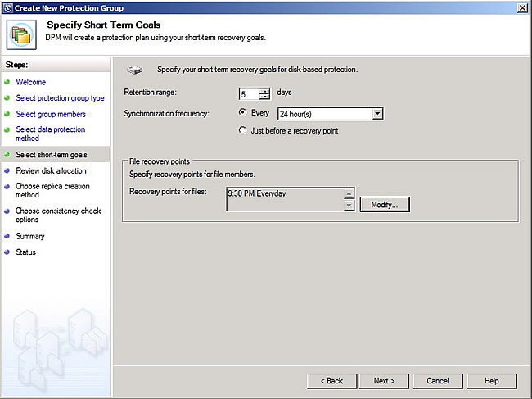532x399 pixels.
Task: Click the retention range number field
Action: (249, 93)
